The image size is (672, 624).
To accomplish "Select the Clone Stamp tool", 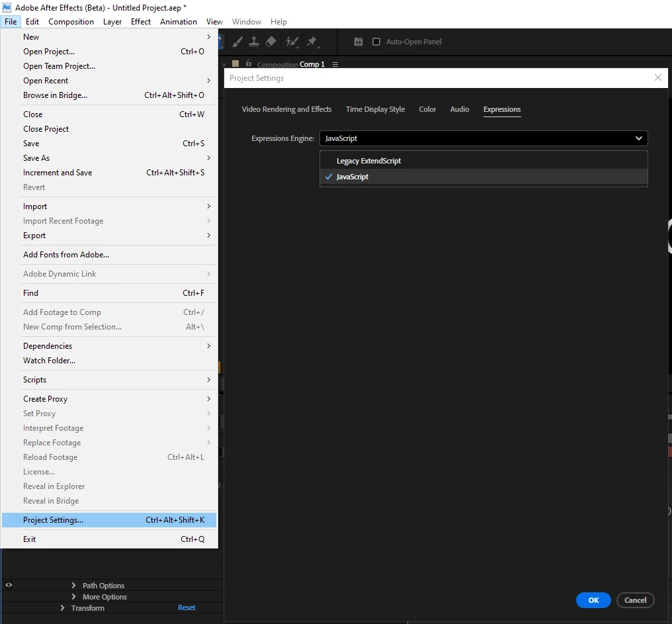I will coord(254,42).
